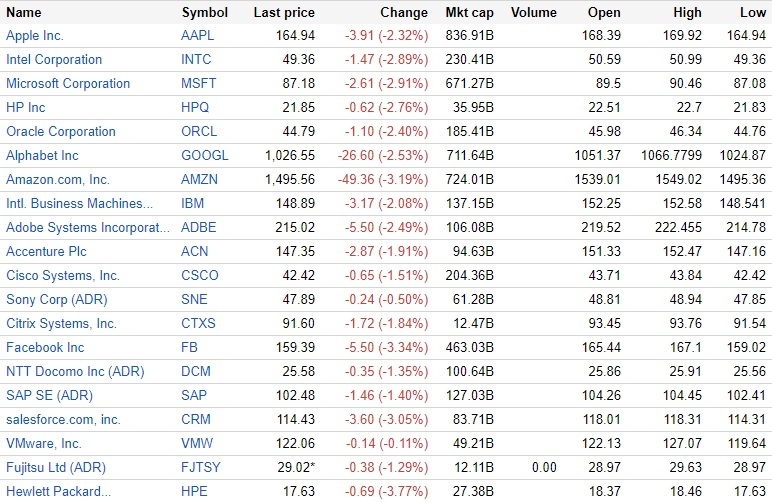
Task: Open the Oracle Corporation link
Action: (61, 132)
